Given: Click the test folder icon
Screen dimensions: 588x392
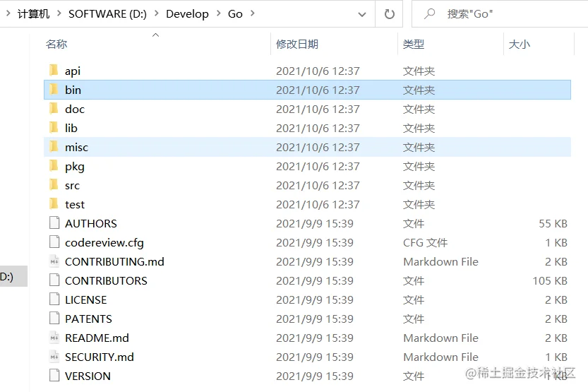Looking at the screenshot, I should [54, 203].
